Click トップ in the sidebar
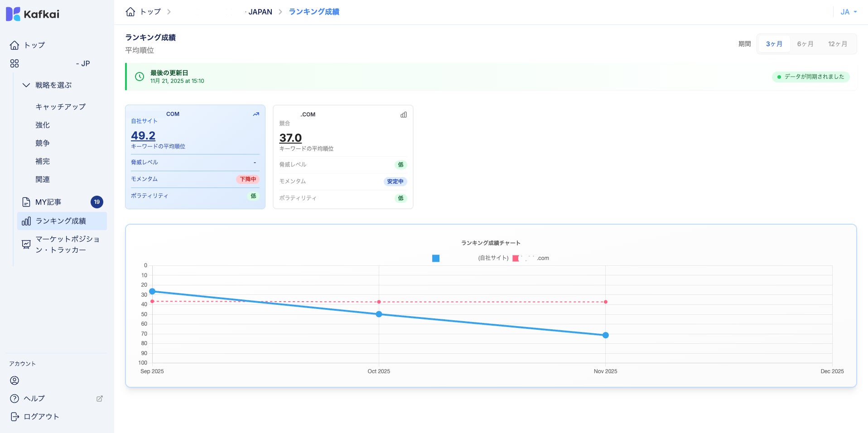868x433 pixels. pyautogui.click(x=34, y=45)
